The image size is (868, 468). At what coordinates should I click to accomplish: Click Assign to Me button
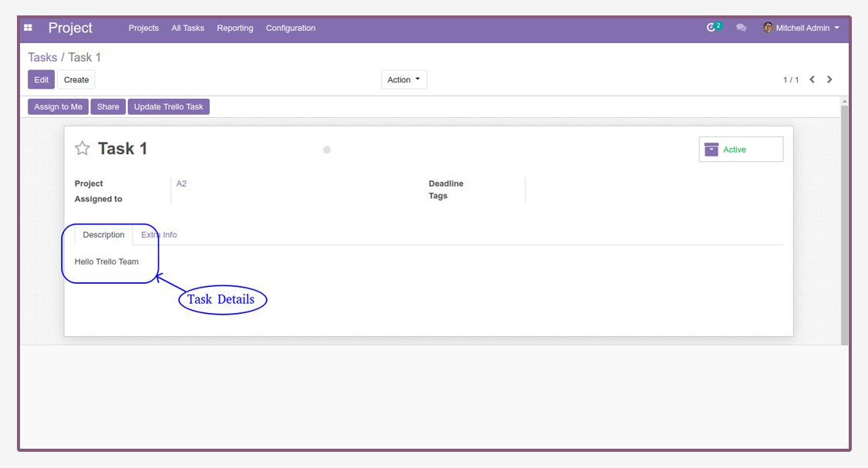tap(58, 106)
